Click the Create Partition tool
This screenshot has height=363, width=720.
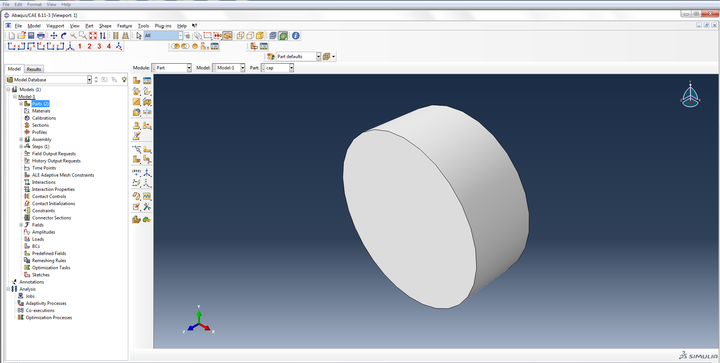[x=147, y=159]
